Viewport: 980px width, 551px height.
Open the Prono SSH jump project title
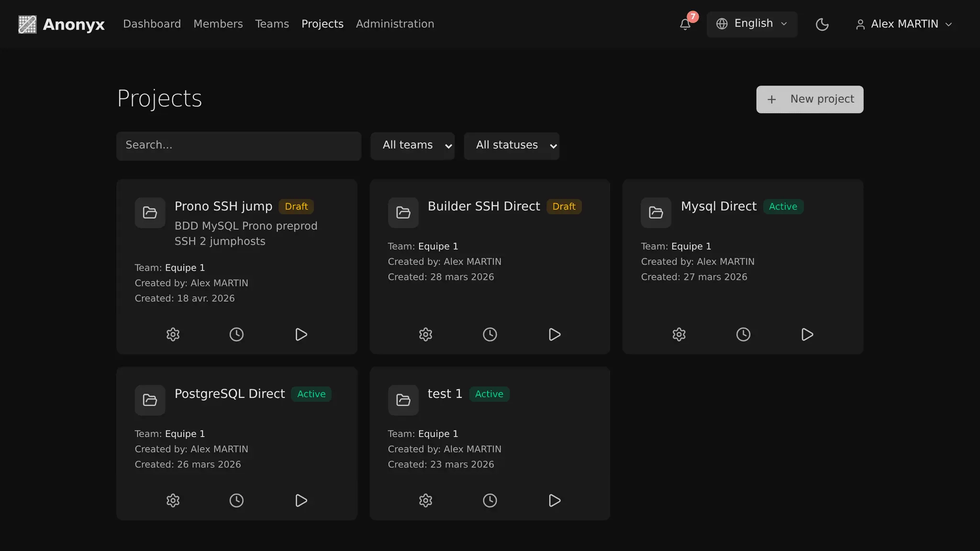point(223,206)
